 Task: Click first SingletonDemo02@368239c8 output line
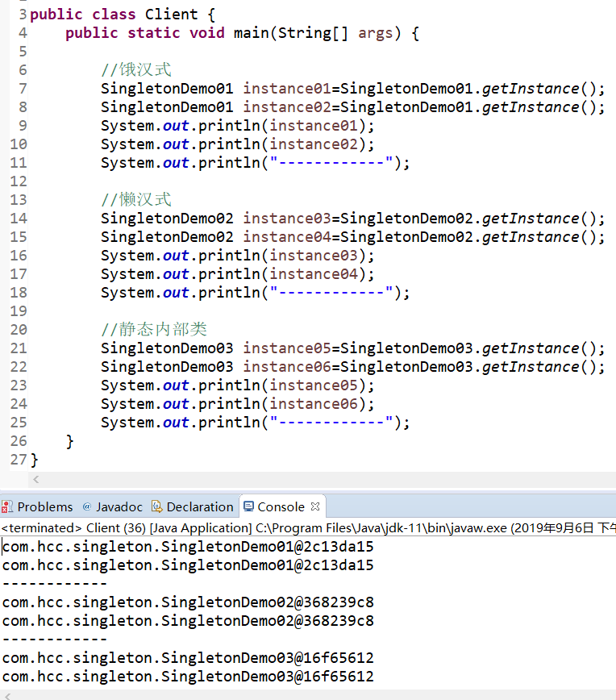click(x=188, y=602)
